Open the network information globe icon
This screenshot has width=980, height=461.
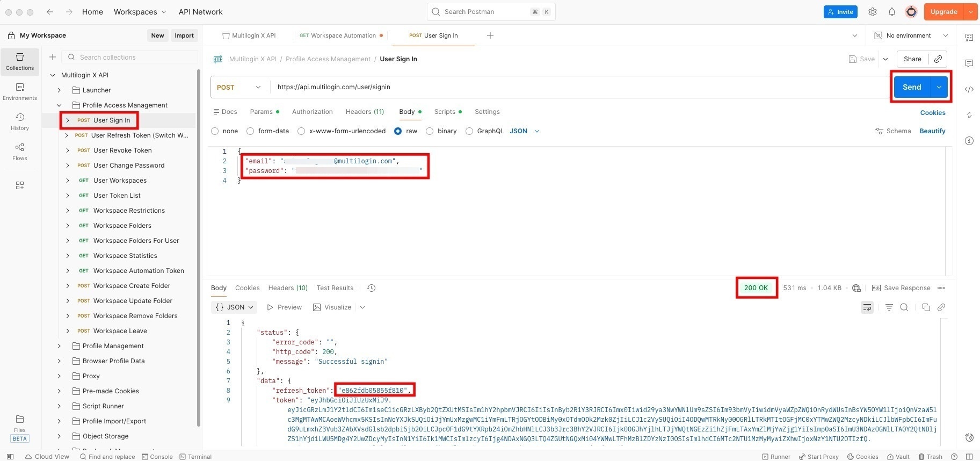click(x=856, y=288)
